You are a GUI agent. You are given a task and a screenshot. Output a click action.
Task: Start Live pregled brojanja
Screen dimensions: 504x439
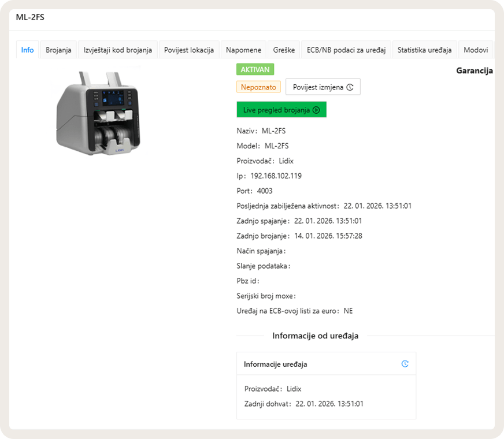[281, 110]
